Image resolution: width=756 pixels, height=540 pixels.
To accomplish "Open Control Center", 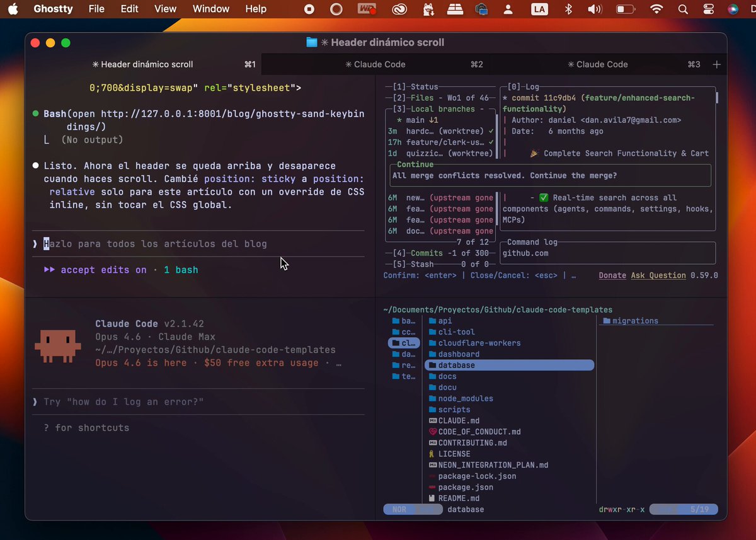I will [x=708, y=9].
